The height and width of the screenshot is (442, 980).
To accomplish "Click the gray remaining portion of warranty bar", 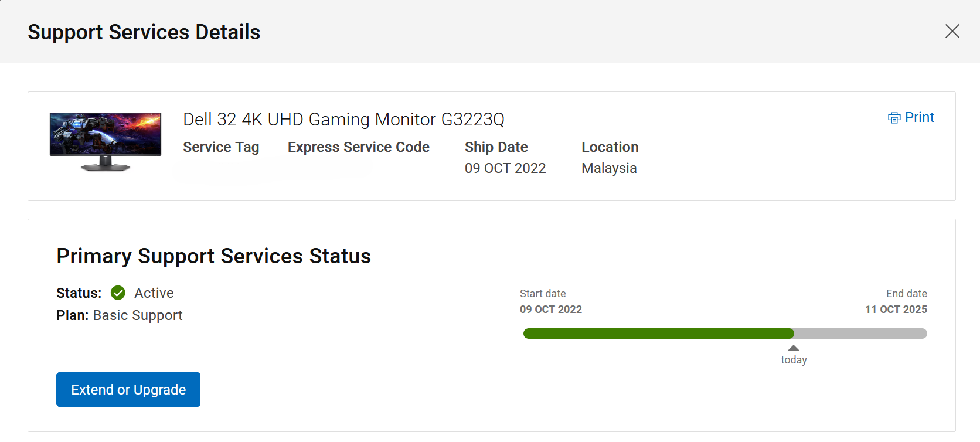I will [860, 334].
